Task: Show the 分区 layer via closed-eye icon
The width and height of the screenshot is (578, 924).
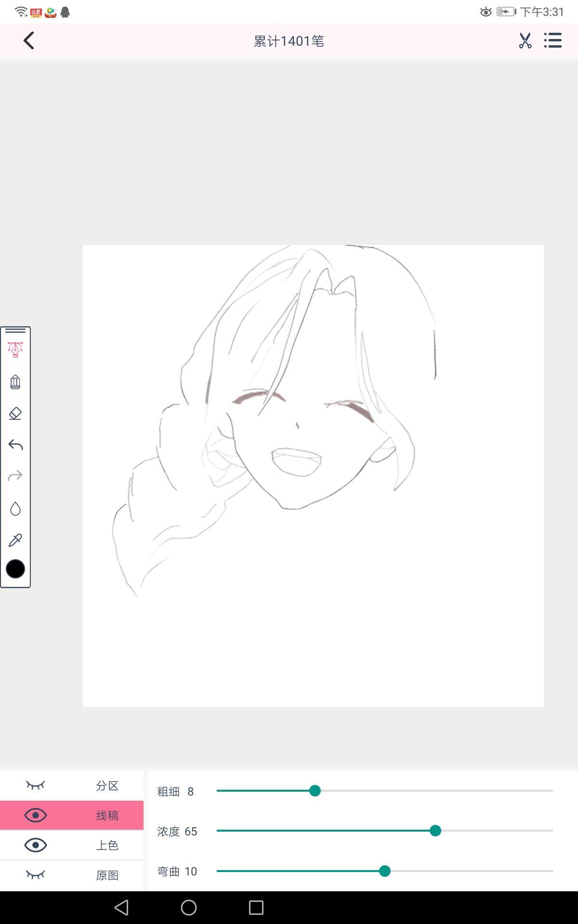Action: click(35, 785)
